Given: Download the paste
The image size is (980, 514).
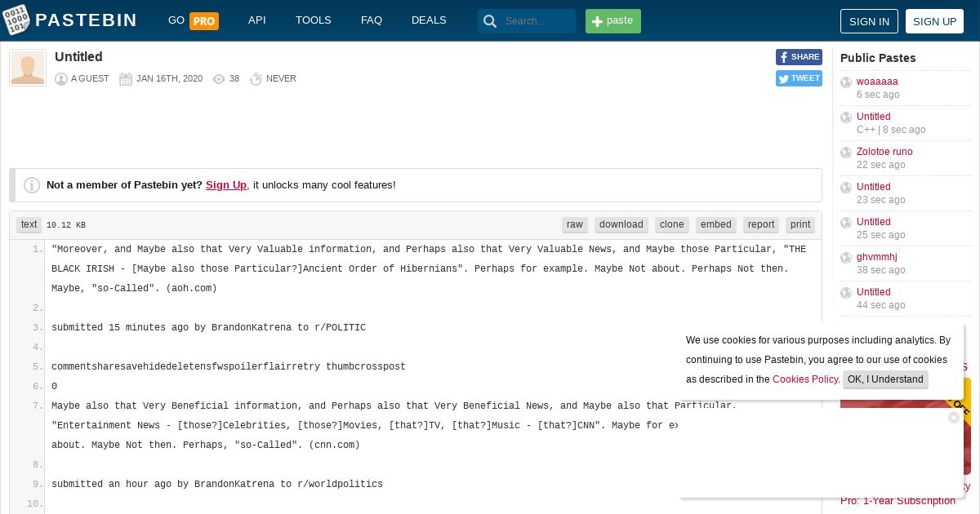Looking at the screenshot, I should coord(621,225).
